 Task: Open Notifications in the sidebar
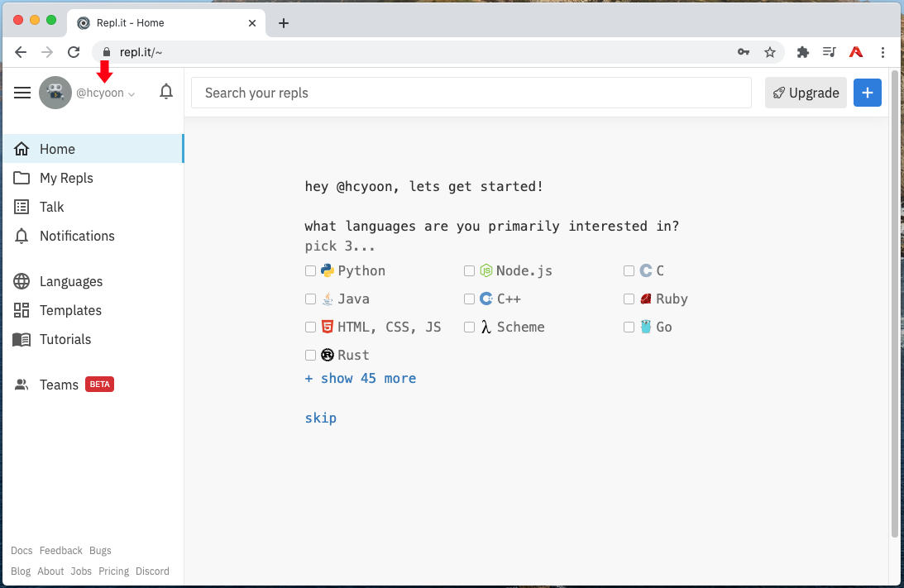pyautogui.click(x=93, y=235)
